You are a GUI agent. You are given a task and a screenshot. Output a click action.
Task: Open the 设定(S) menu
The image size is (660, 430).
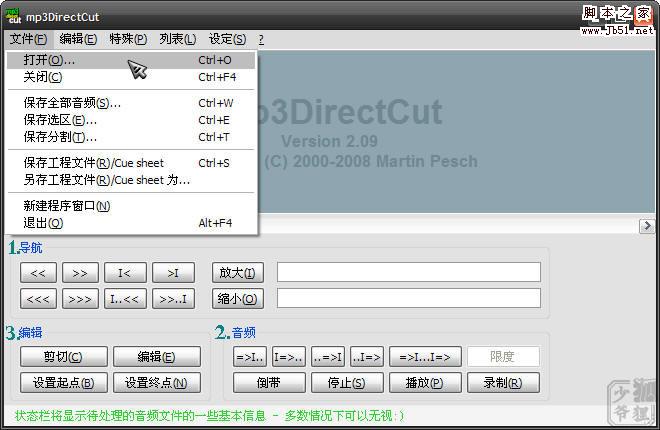(x=227, y=39)
